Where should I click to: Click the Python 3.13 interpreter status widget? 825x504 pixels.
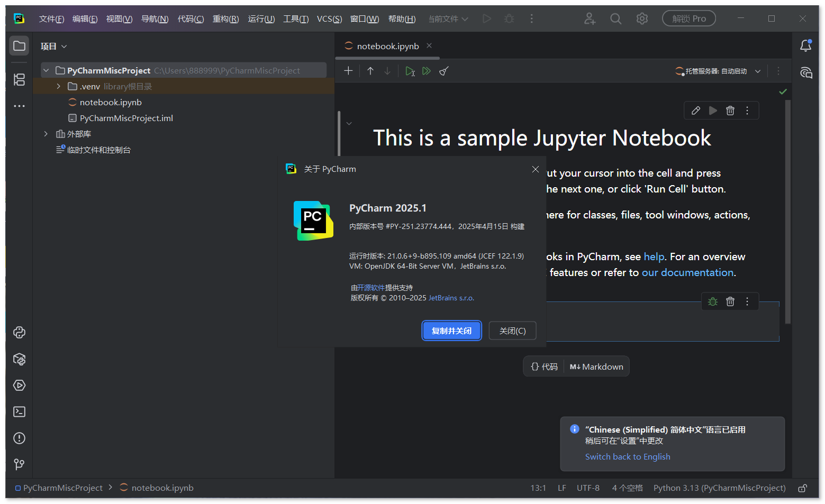(x=719, y=488)
